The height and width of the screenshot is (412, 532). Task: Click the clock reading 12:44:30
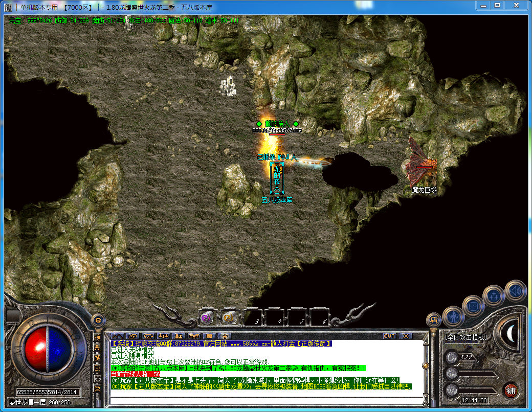(474, 400)
